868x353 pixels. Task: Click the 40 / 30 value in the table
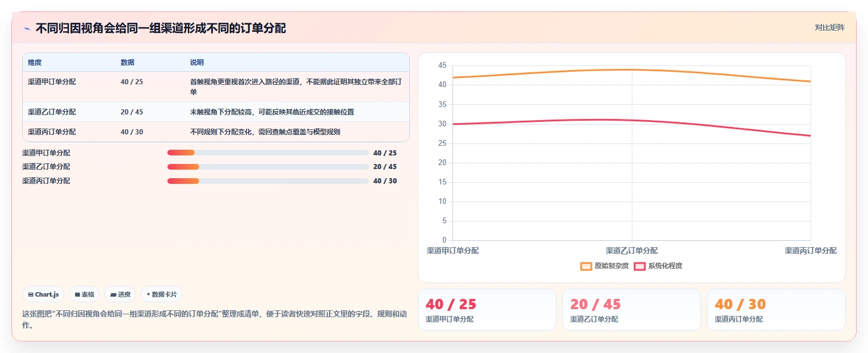pos(132,132)
